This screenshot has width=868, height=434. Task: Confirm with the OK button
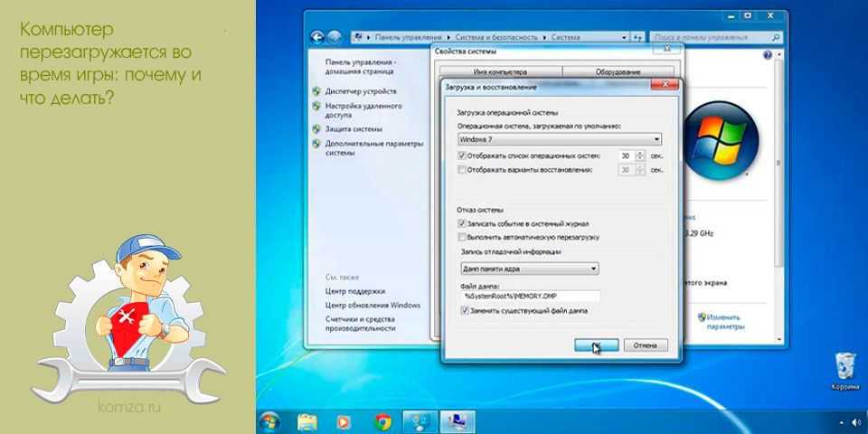[596, 345]
